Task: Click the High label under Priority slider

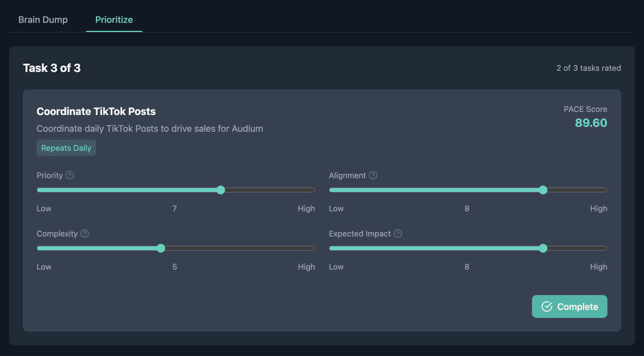Action: click(306, 209)
